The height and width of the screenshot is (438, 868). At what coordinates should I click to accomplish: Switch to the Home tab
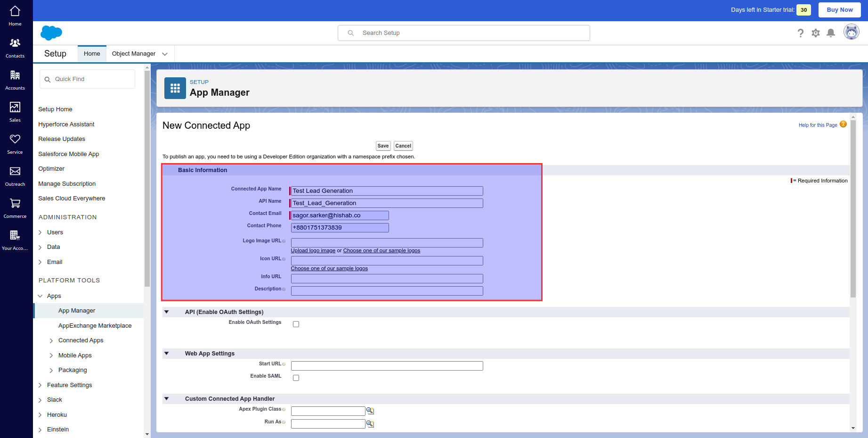point(92,54)
